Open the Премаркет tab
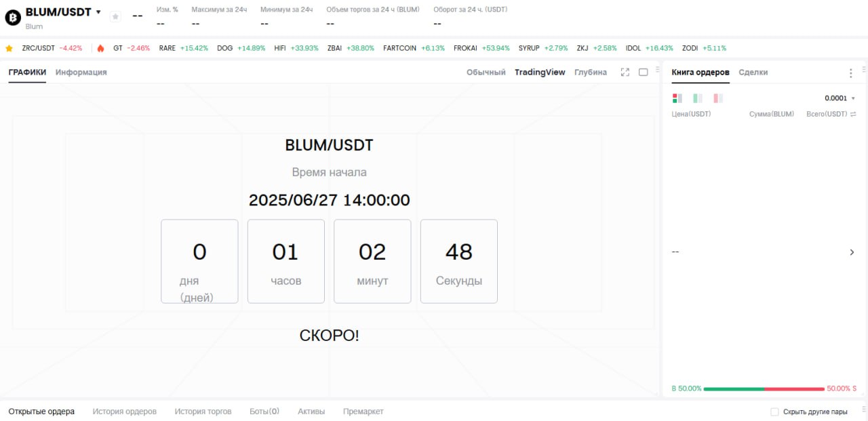Screen dimensions: 868x421 point(363,412)
